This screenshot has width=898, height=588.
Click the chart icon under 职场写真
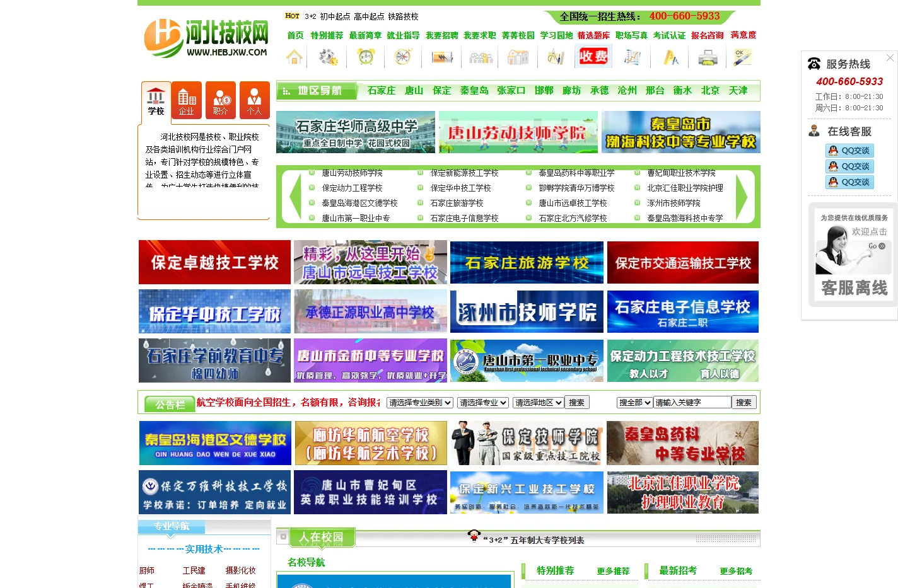point(632,57)
